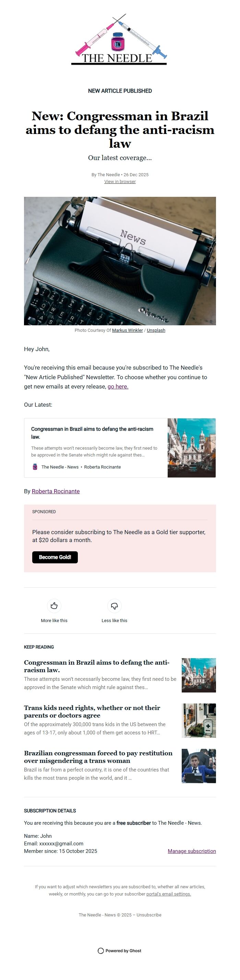This screenshot has height=980, width=240.
Task: Click the publisher icon beside The Needle - News
Action: [35, 467]
